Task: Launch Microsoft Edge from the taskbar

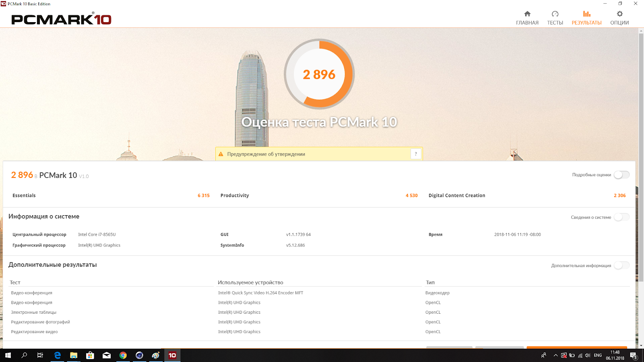Action: tap(58, 355)
